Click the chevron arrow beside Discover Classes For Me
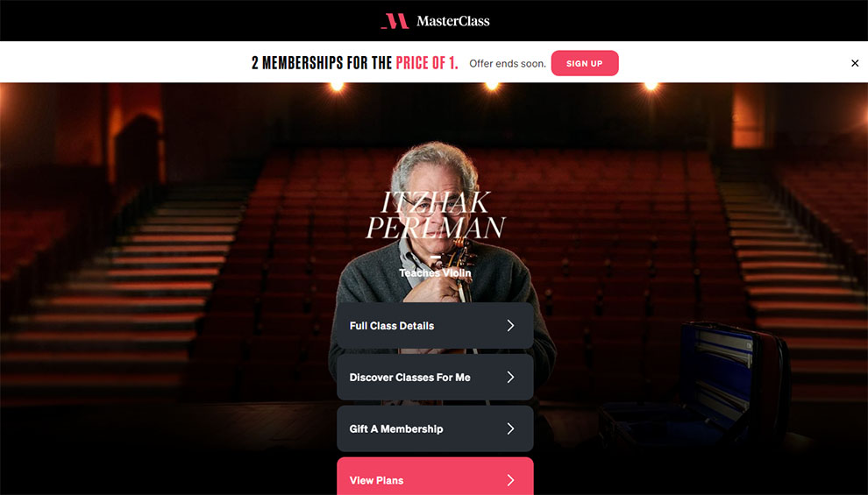The image size is (868, 495). coord(510,378)
